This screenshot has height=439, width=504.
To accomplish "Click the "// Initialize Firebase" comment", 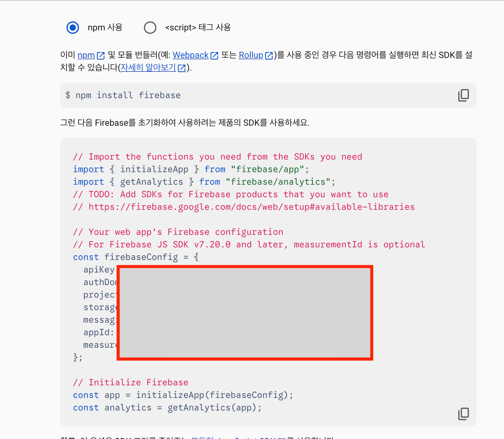I will point(131,383).
